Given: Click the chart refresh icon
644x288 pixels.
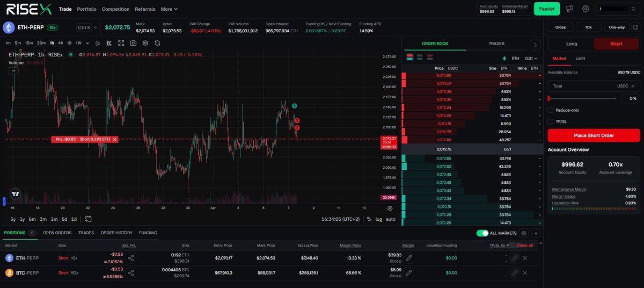Looking at the screenshot, I should [157, 42].
